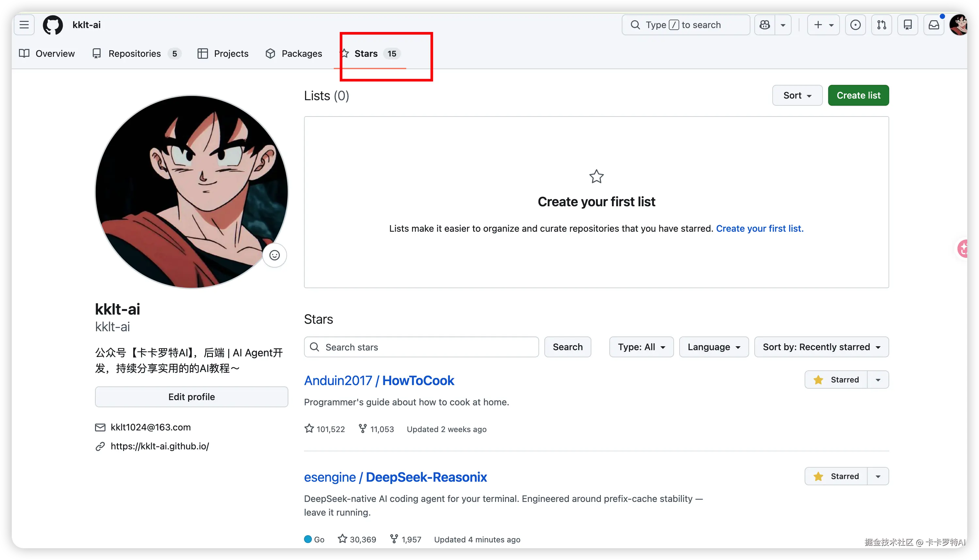
Task: Set status using the smiley icon
Action: [274, 256]
